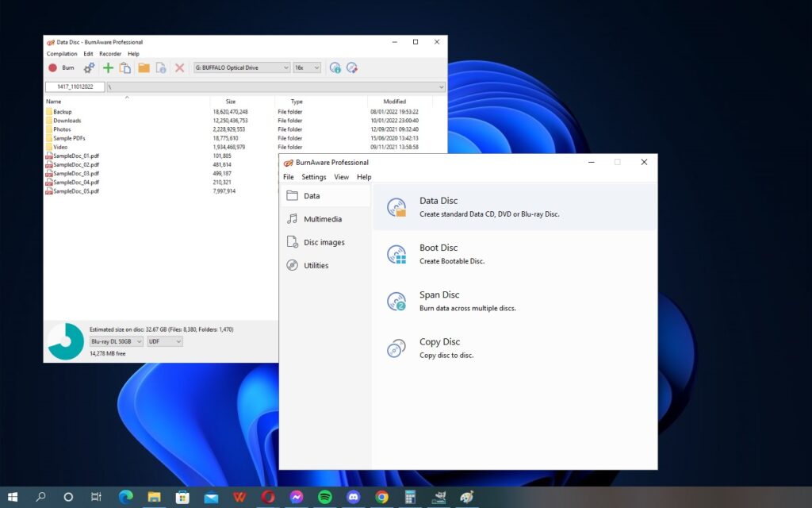
Task: Select the Photos folder row
Action: [x=238, y=129]
